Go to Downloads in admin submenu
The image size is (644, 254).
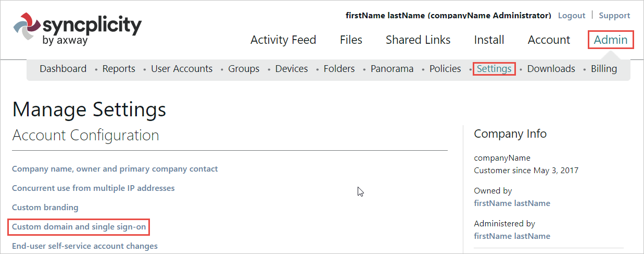click(x=551, y=69)
